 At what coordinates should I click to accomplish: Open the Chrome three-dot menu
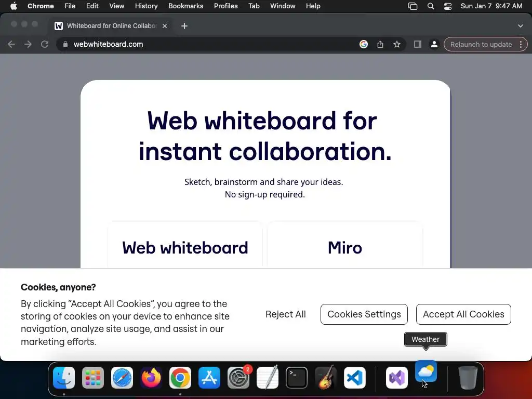(x=521, y=44)
